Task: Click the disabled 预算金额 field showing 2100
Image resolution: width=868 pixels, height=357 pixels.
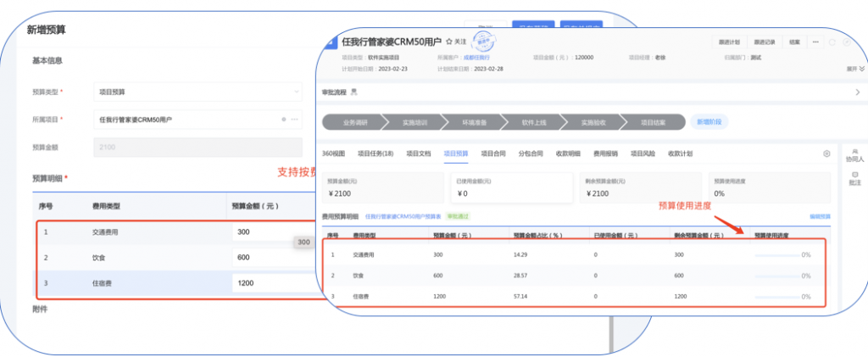Action: 198,148
